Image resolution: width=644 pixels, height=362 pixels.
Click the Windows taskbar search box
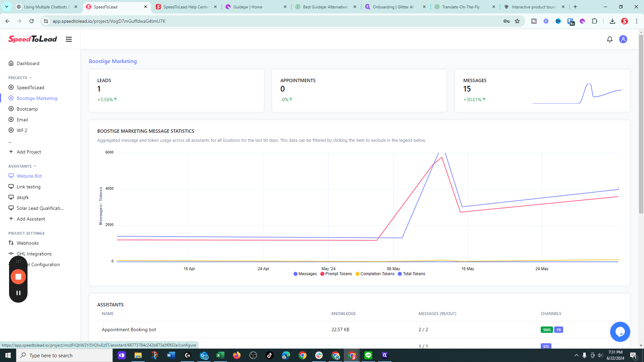[x=64, y=355]
